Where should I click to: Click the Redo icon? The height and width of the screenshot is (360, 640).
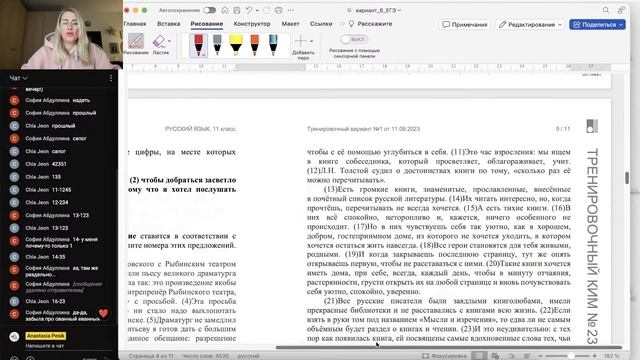click(267, 10)
